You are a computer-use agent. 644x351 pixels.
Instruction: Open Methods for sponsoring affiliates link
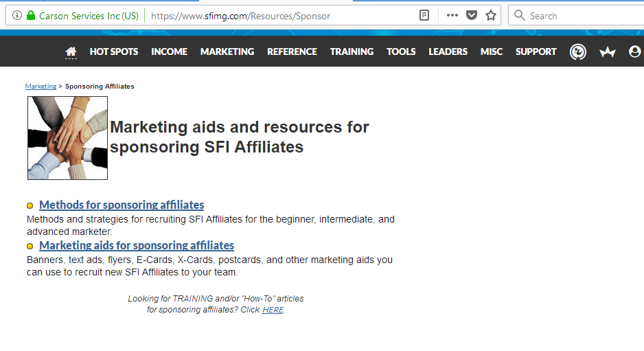[x=122, y=205]
